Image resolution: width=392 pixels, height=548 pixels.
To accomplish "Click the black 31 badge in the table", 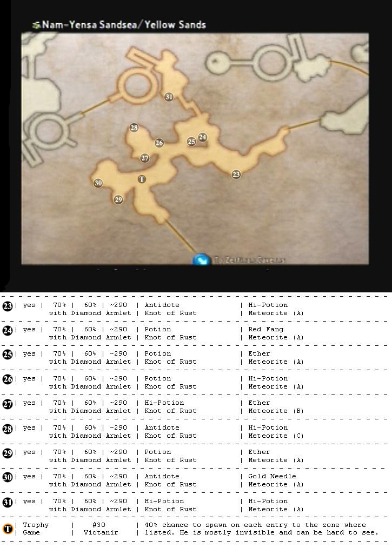I will pyautogui.click(x=8, y=503).
